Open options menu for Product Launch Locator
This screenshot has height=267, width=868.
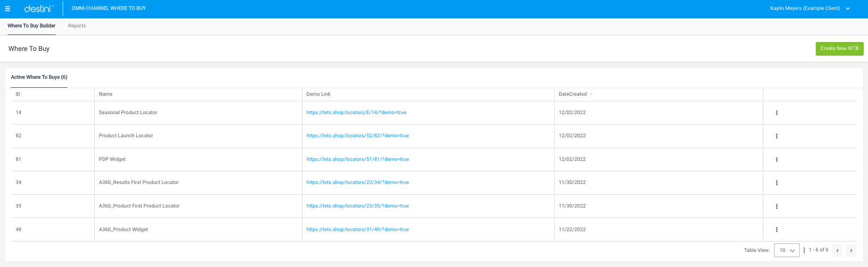tap(777, 136)
